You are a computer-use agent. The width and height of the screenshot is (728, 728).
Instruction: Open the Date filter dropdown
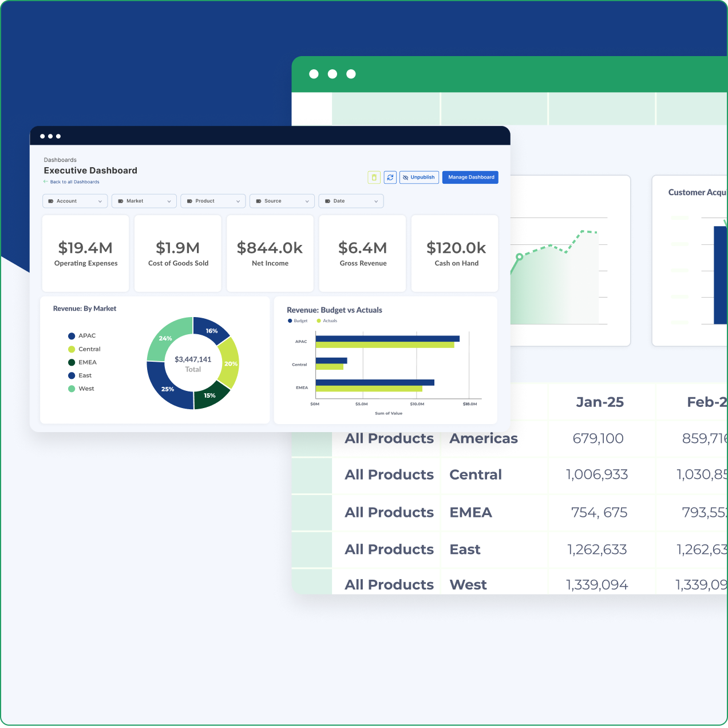[x=351, y=201]
